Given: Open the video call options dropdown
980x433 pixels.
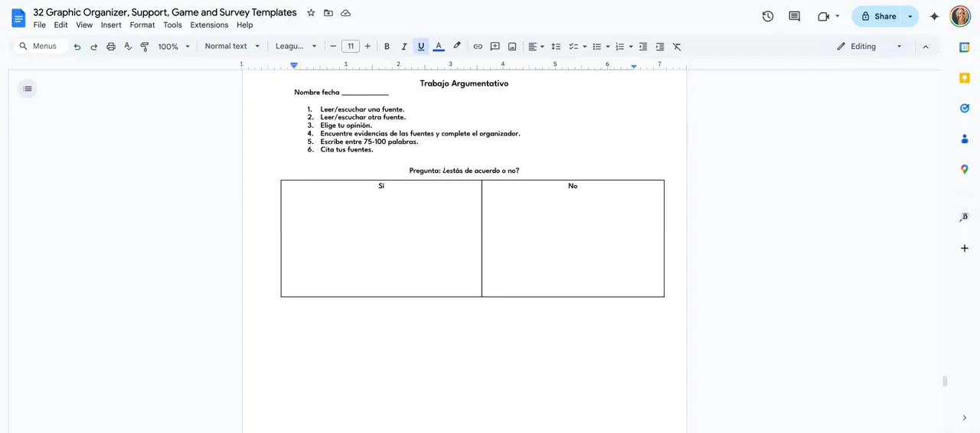Looking at the screenshot, I should (837, 16).
